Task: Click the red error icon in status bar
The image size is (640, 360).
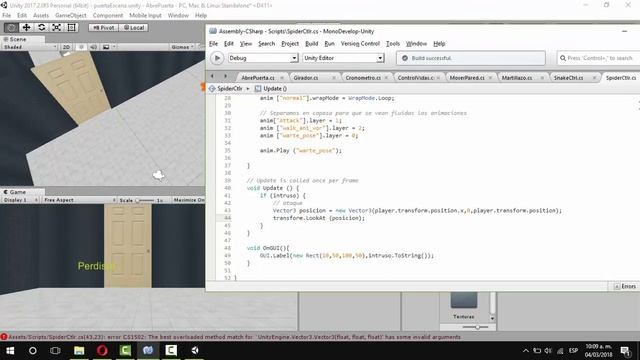Action: [4, 337]
